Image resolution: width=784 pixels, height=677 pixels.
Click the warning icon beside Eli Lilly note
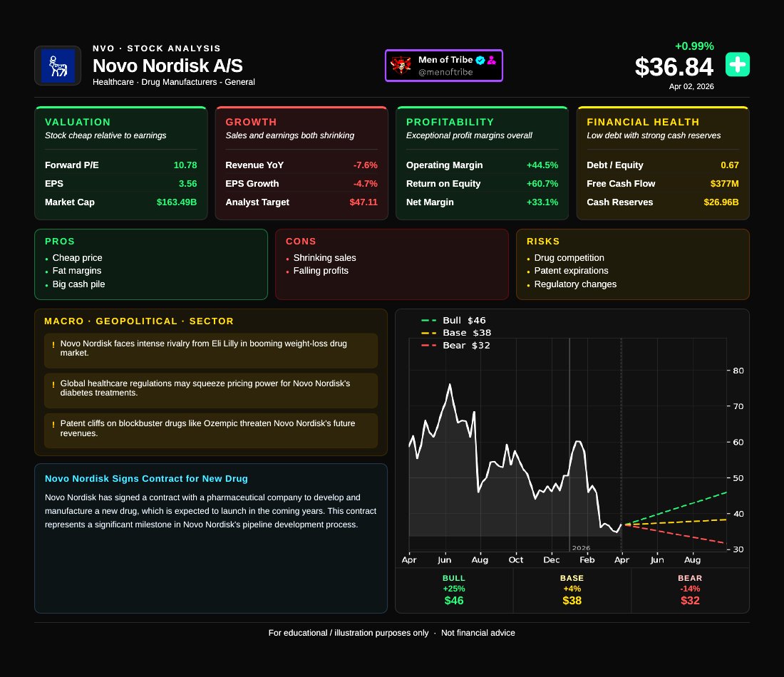coord(53,345)
